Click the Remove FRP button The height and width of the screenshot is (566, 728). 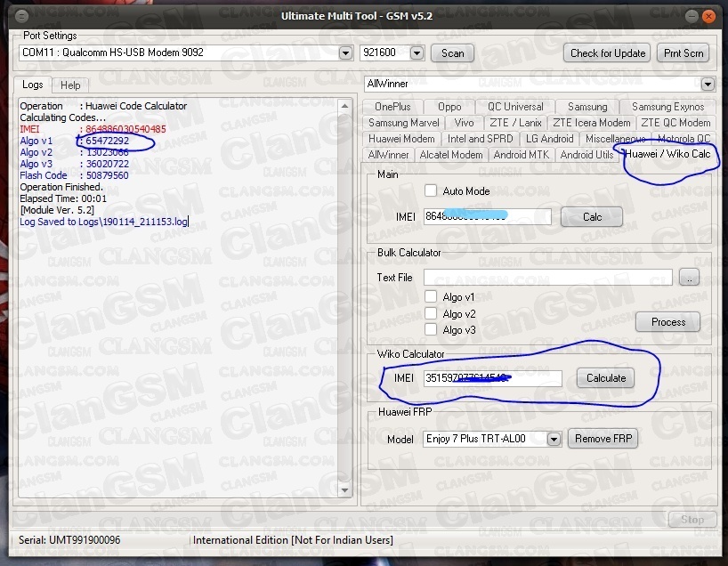pos(603,439)
